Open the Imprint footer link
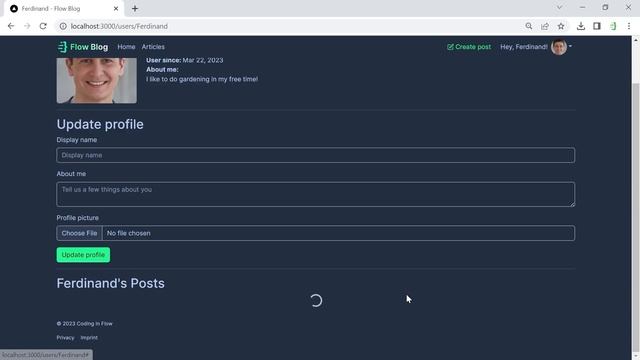Screen dimensions: 640x360 [x=89, y=338]
